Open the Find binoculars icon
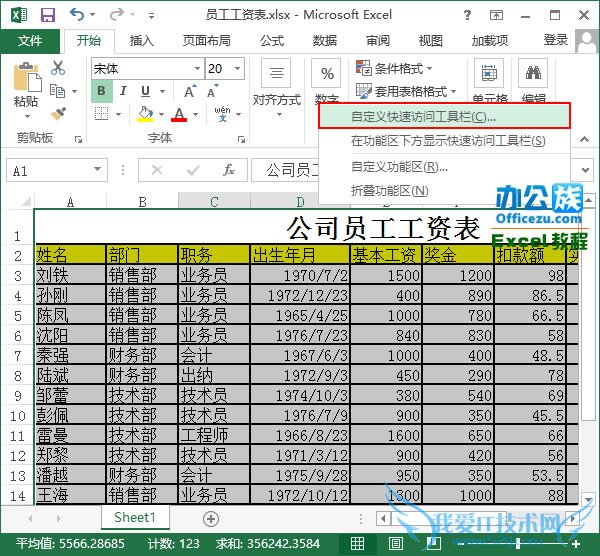 pyautogui.click(x=535, y=74)
